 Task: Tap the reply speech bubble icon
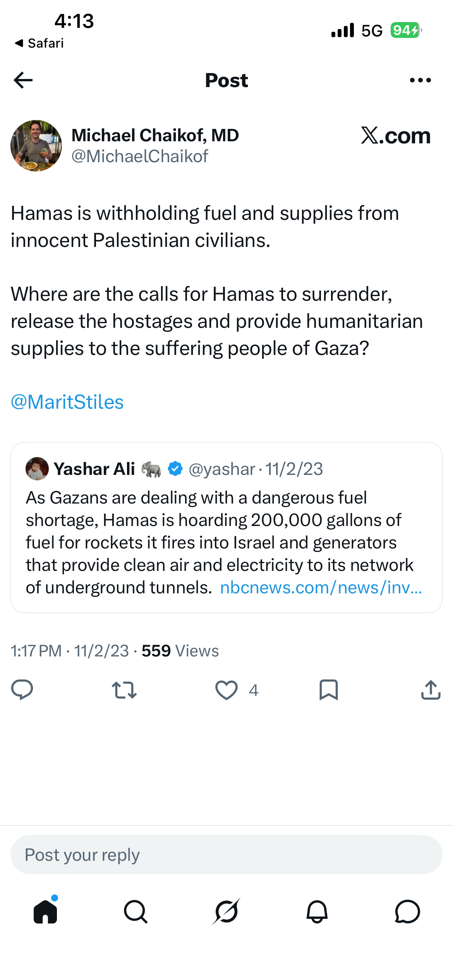click(22, 690)
